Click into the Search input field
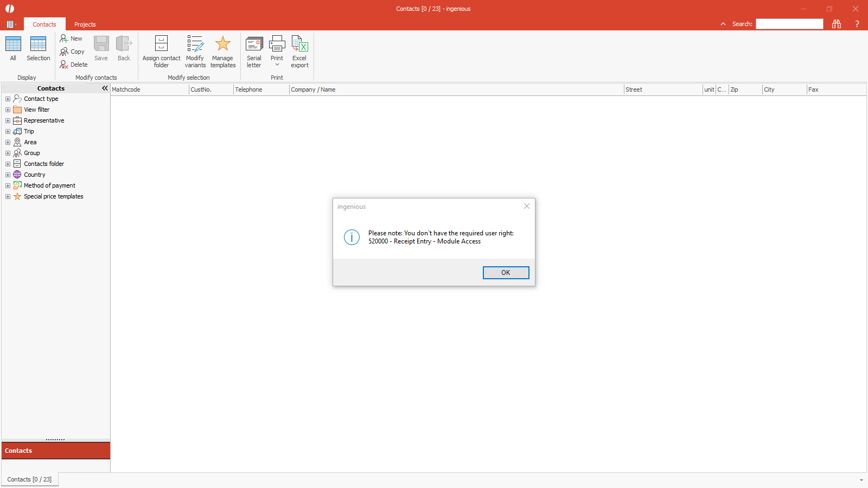This screenshot has height=488, width=868. pos(789,24)
